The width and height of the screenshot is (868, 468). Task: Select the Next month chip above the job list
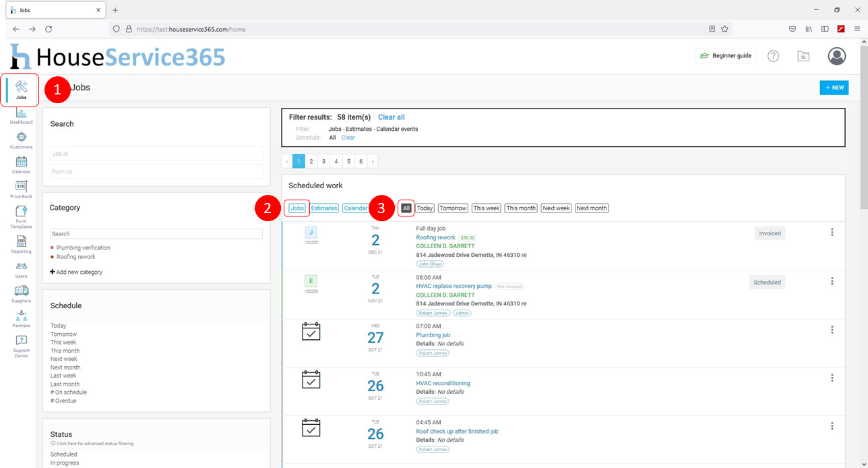click(x=592, y=208)
